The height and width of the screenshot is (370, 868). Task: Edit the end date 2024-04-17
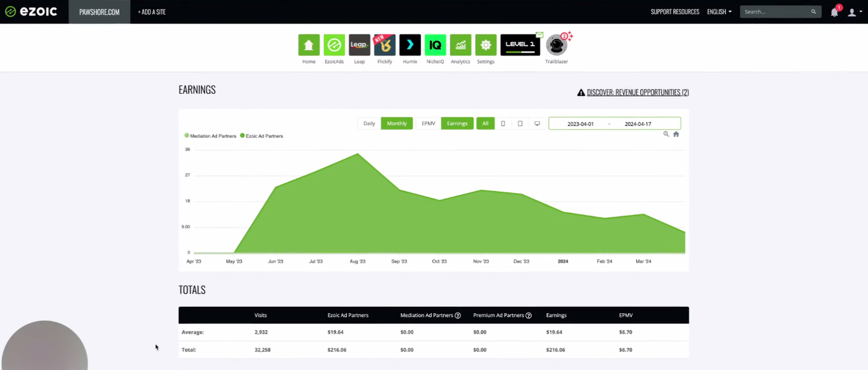[x=637, y=124]
